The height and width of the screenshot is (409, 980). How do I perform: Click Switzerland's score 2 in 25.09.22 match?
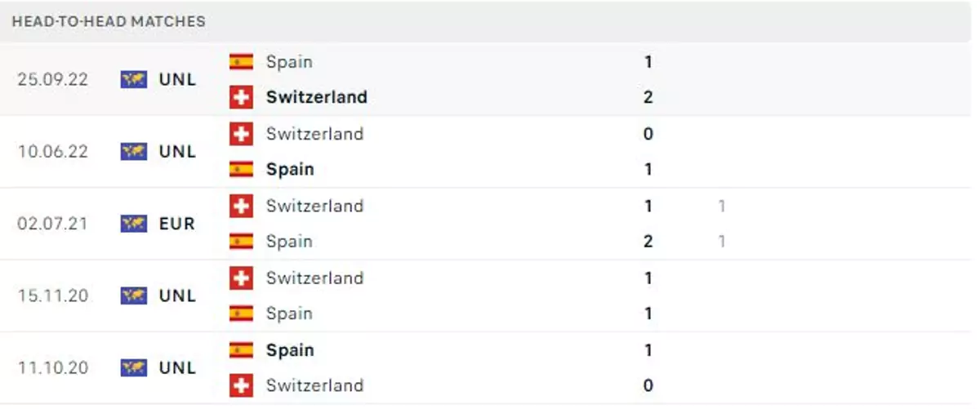(x=648, y=97)
